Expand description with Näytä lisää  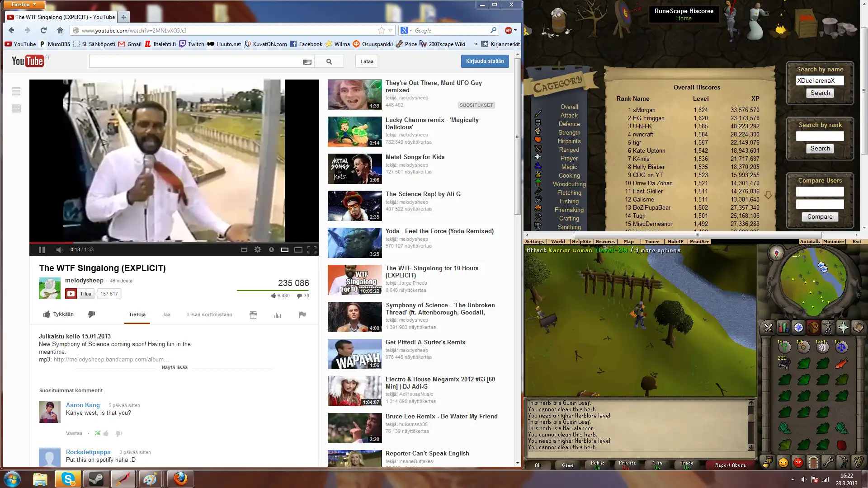click(175, 367)
